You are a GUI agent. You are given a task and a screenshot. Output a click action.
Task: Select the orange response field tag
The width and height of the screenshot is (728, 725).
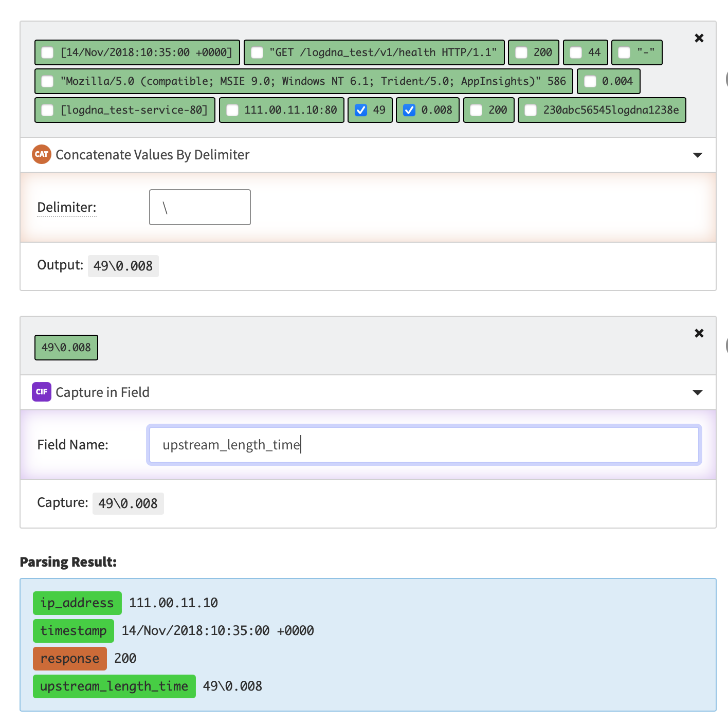click(70, 659)
